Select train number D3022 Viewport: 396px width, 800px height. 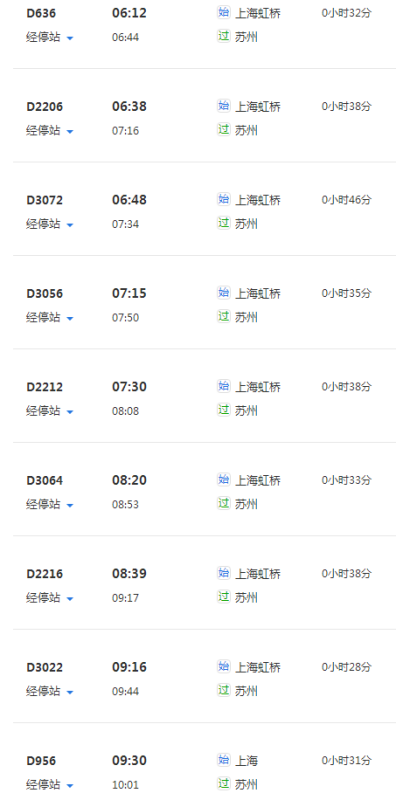click(45, 667)
